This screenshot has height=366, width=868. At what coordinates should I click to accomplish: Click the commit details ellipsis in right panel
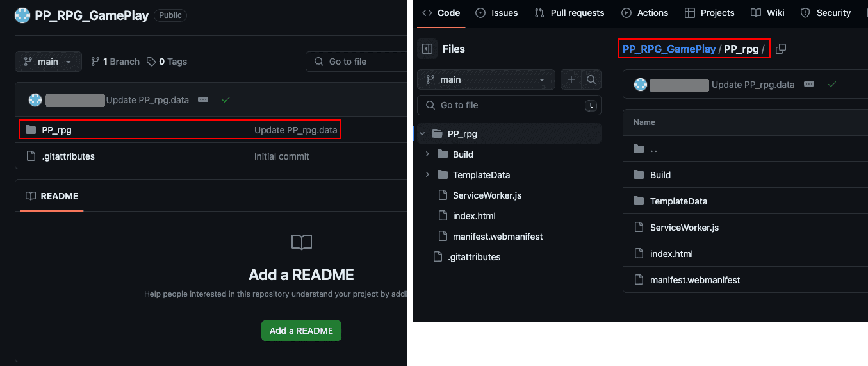[809, 84]
